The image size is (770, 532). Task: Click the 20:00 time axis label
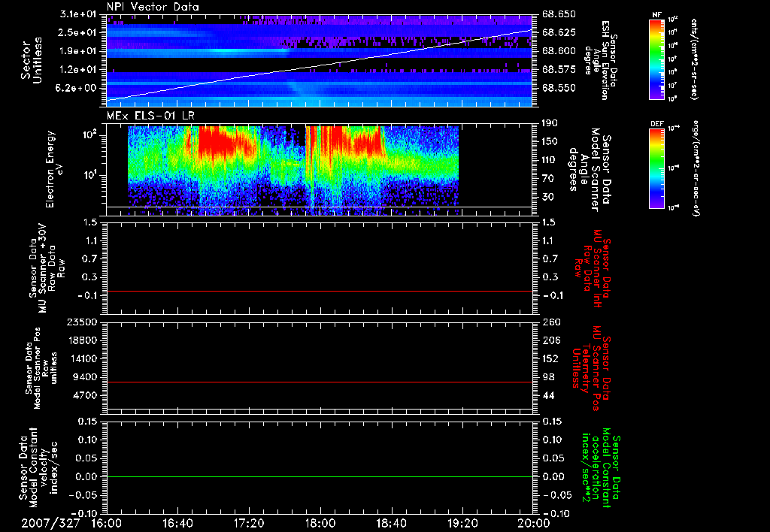pyautogui.click(x=534, y=523)
